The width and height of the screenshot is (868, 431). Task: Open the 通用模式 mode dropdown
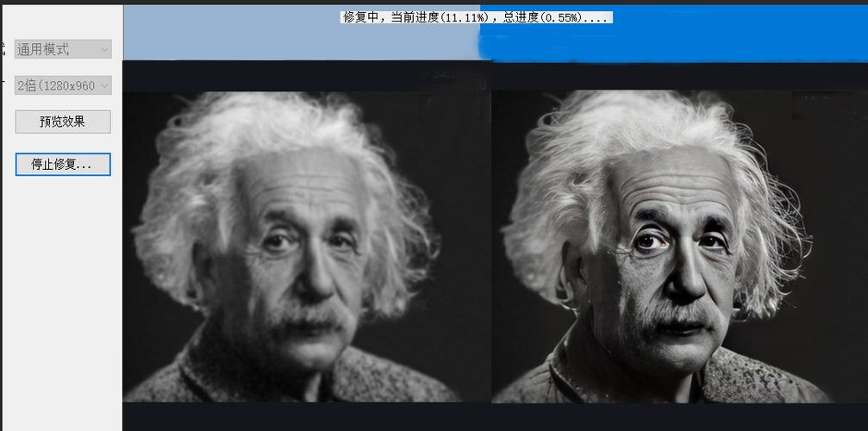[x=63, y=49]
